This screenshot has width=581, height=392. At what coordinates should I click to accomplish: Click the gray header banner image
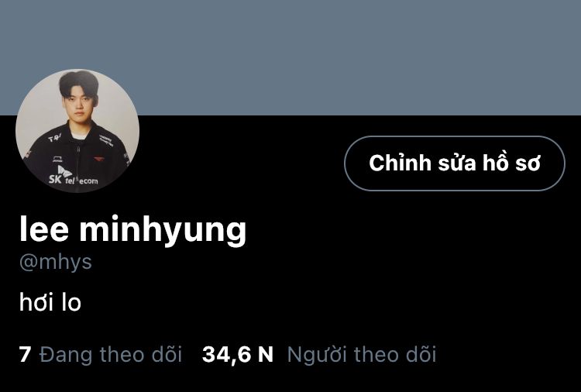[x=290, y=57]
